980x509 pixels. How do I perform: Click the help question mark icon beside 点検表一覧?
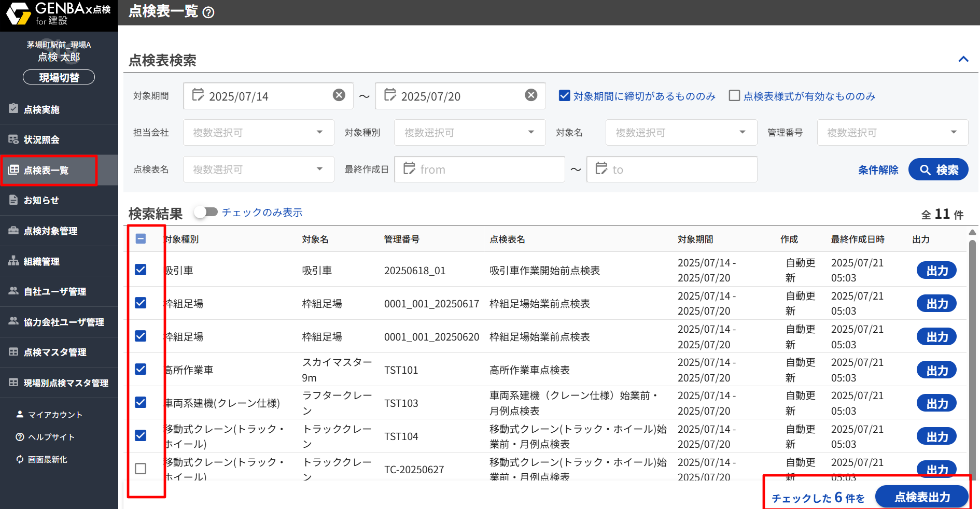pyautogui.click(x=208, y=12)
